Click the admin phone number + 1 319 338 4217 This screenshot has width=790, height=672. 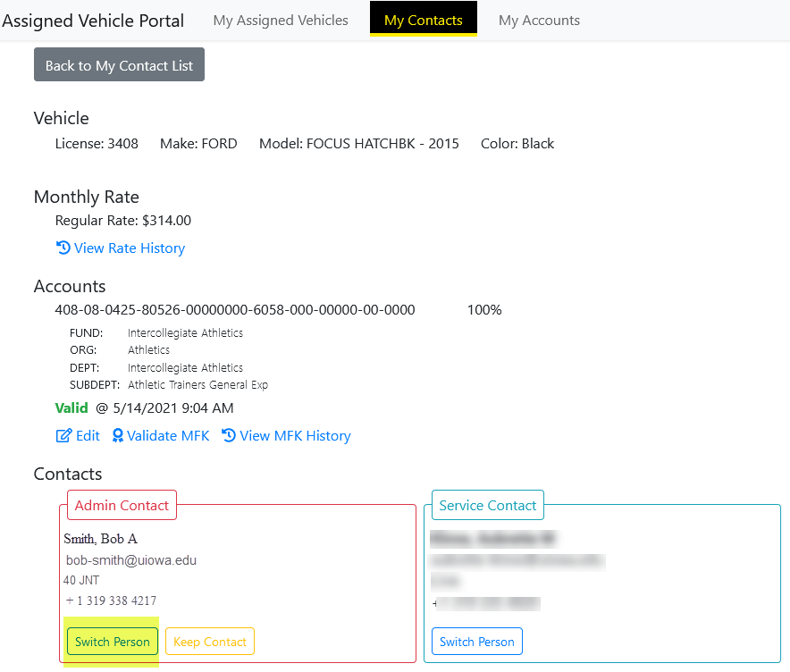(112, 601)
